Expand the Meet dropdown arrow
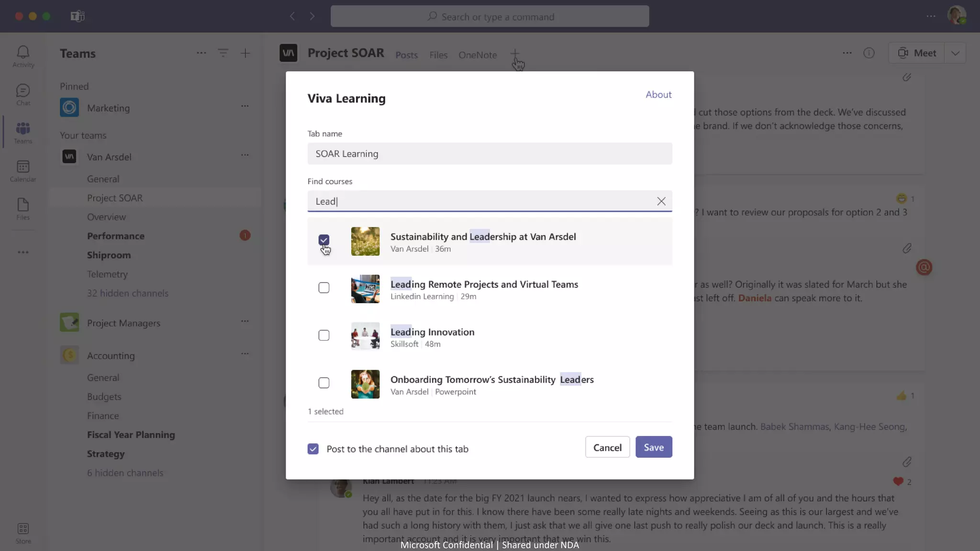This screenshot has height=551, width=980. [955, 53]
